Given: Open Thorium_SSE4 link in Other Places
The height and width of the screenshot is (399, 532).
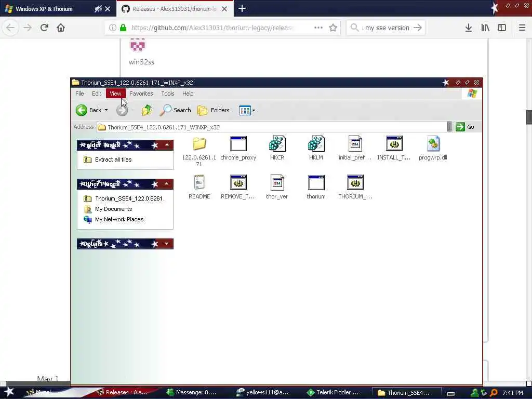Looking at the screenshot, I should (129, 198).
